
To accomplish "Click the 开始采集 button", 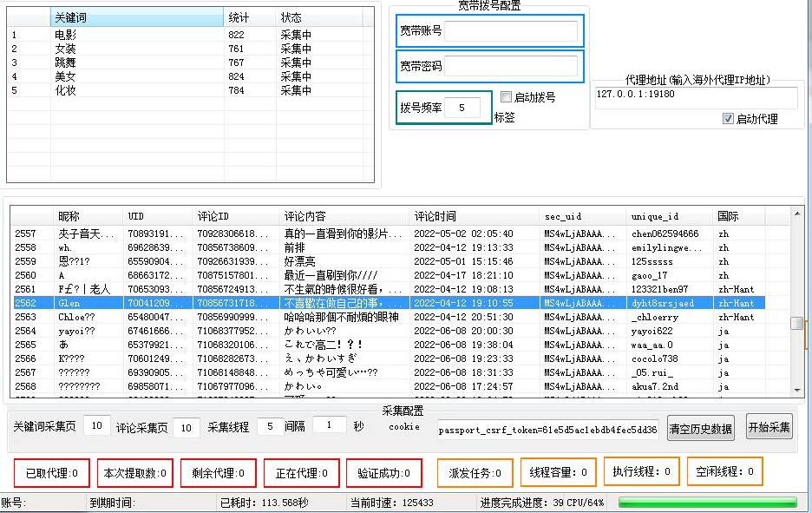I will click(769, 427).
